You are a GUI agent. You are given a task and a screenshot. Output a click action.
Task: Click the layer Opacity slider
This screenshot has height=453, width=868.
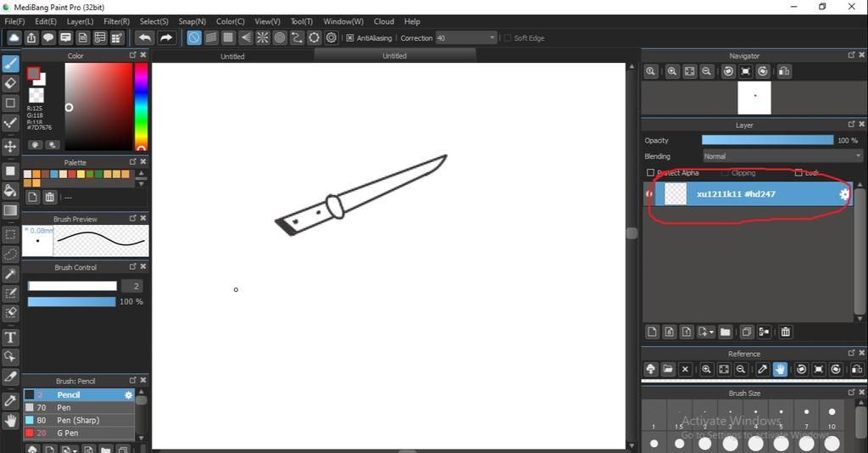tap(767, 141)
